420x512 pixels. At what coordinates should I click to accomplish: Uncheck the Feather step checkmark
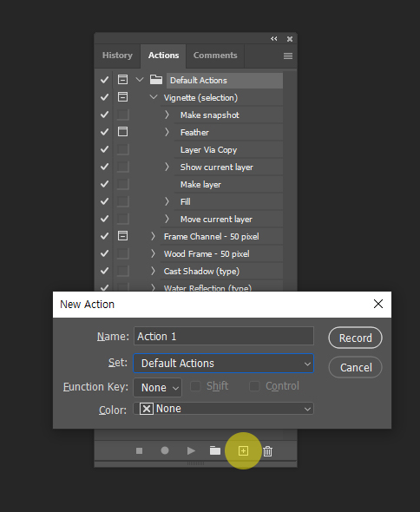pyautogui.click(x=104, y=132)
